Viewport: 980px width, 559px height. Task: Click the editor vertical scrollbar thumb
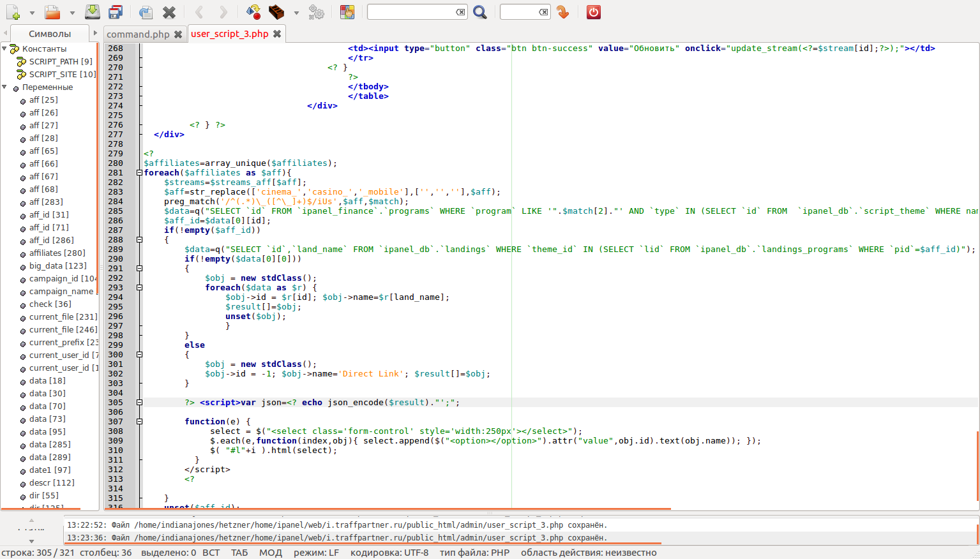click(977, 467)
